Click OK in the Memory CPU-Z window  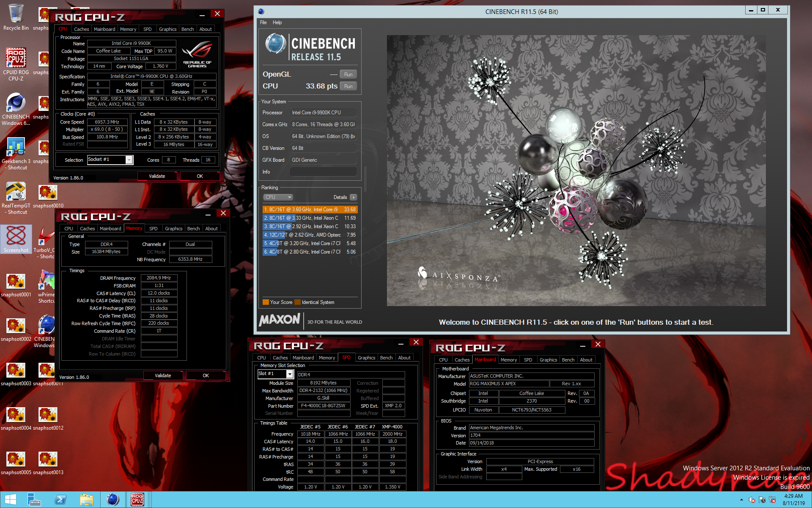[206, 375]
